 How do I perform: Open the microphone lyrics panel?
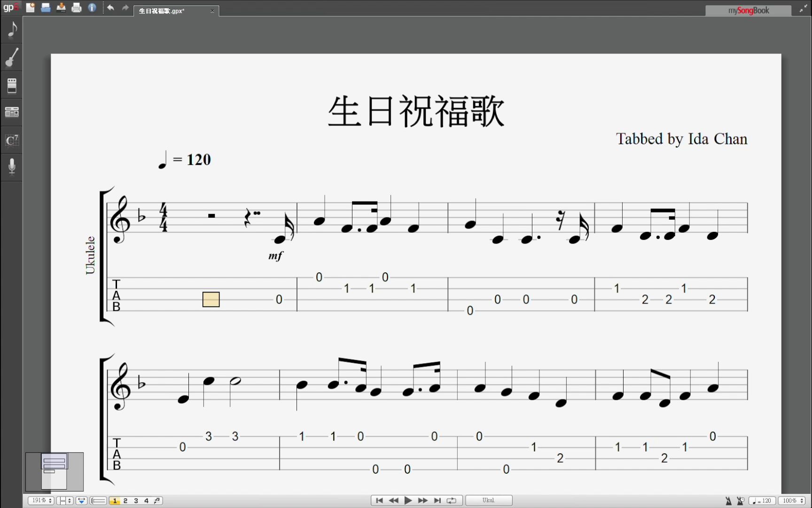[x=12, y=167]
